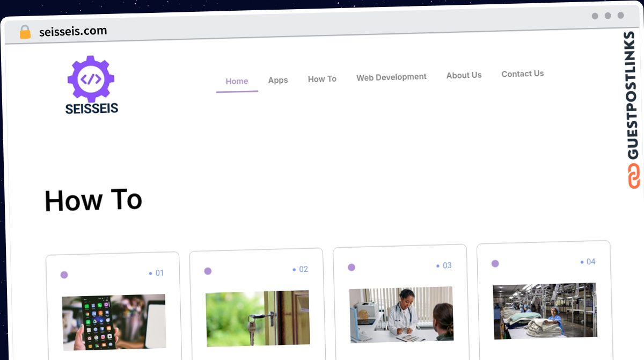This screenshot has height=360, width=644.
Task: Open the smartphone apps thumbnail
Action: click(x=114, y=322)
